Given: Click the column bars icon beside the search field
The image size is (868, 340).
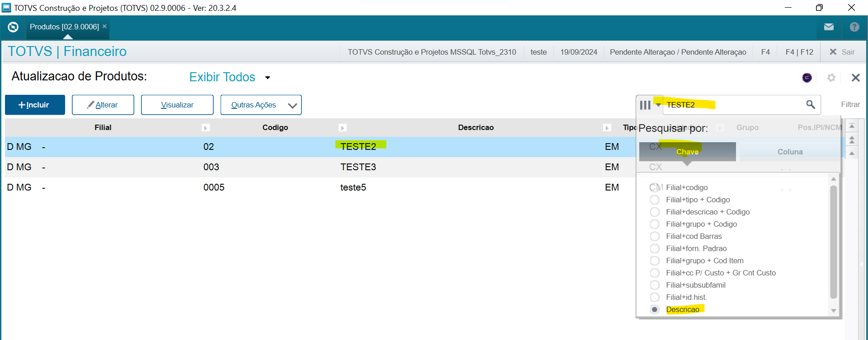Looking at the screenshot, I should click(x=645, y=105).
